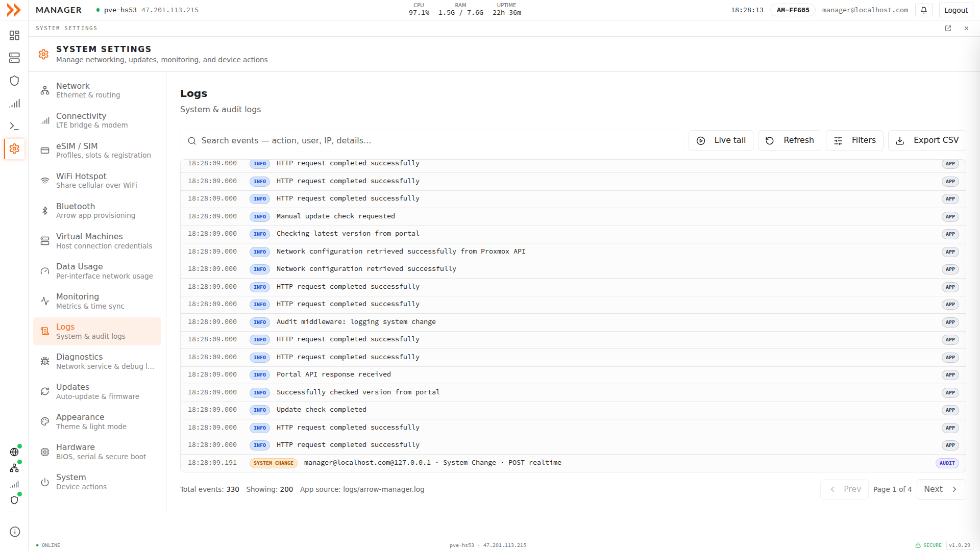Select 'Manual update check requested' log entry

pos(573,217)
